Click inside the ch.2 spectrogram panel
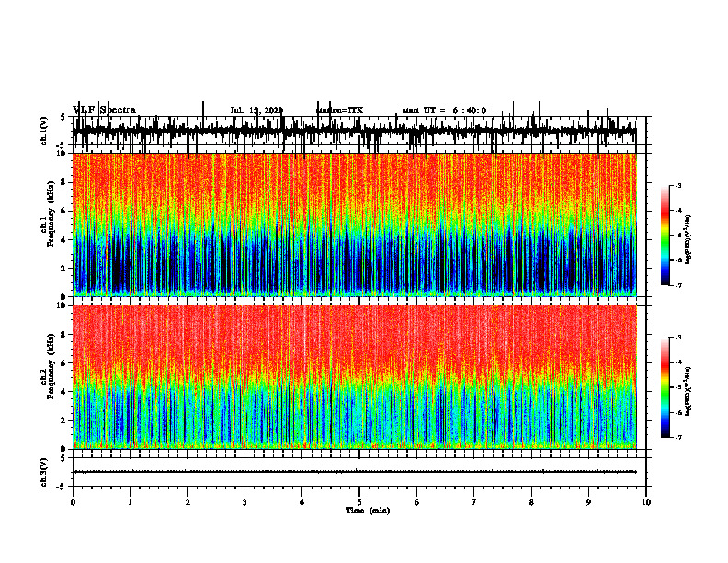This screenshot has height=563, width=728. click(x=354, y=377)
